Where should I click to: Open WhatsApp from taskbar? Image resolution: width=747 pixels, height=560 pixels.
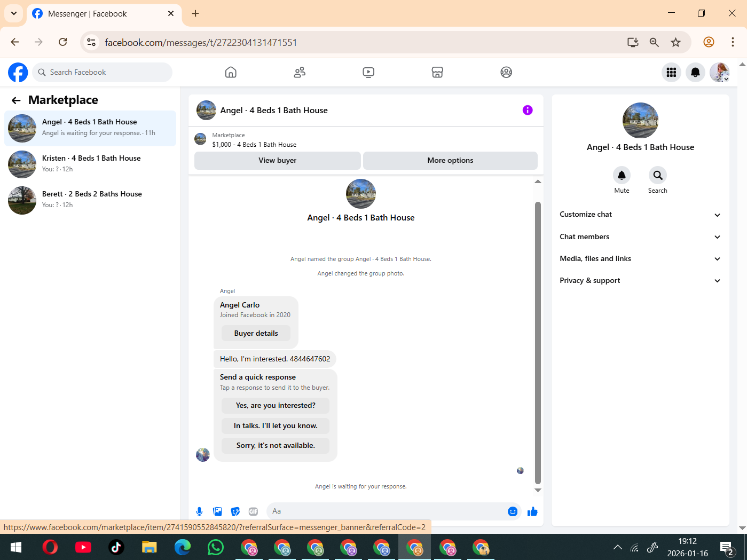pos(216,547)
